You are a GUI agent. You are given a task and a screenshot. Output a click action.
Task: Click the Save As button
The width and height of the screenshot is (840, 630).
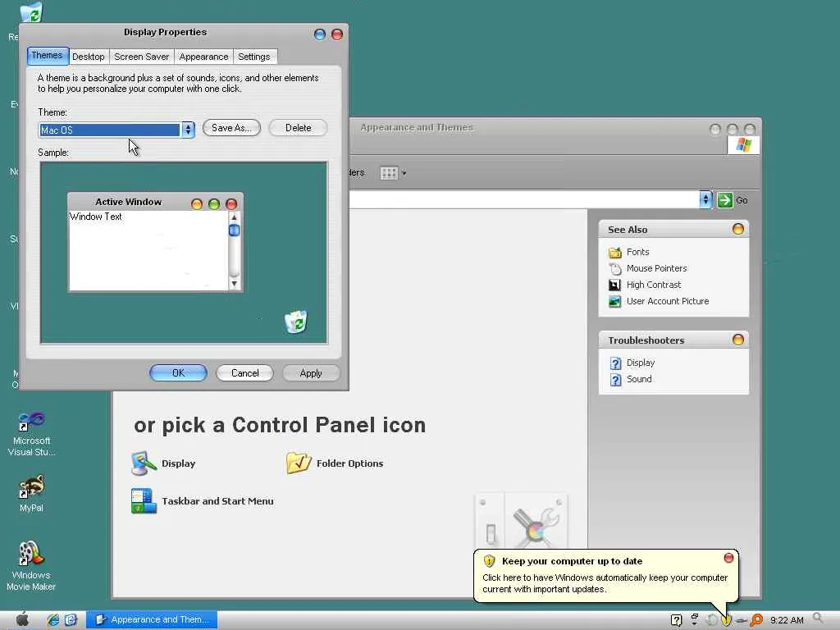(231, 128)
